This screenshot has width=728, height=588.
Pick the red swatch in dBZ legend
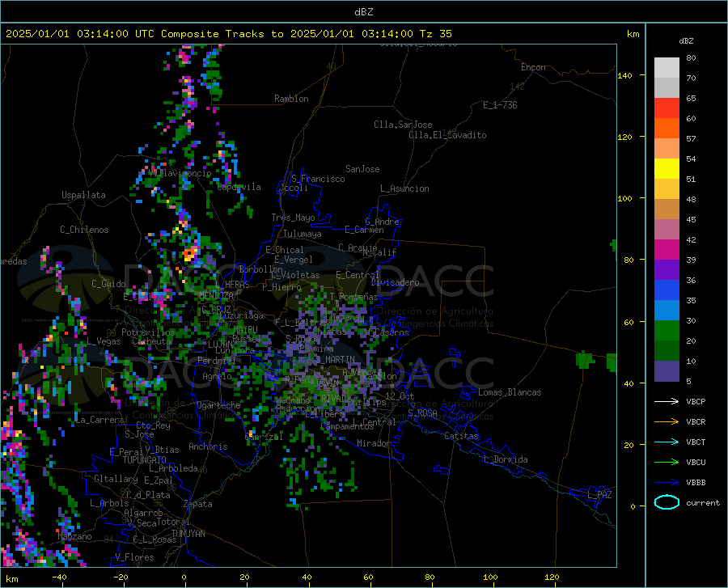667,108
